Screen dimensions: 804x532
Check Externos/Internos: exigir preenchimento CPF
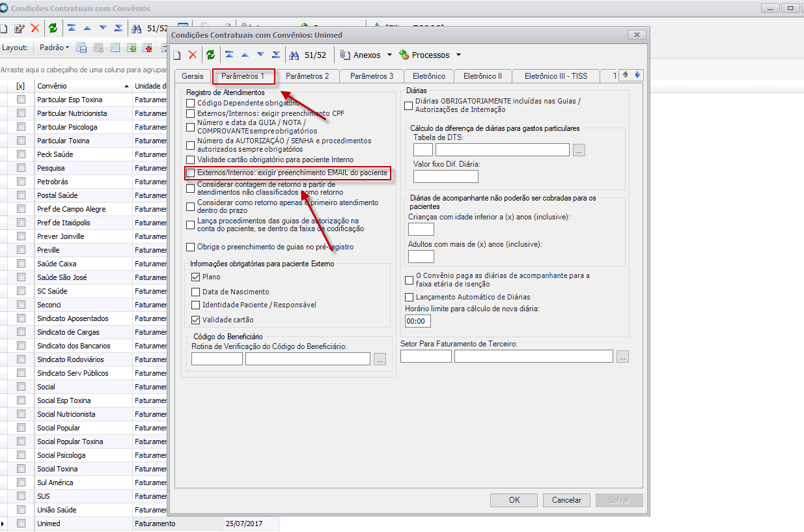click(x=190, y=113)
